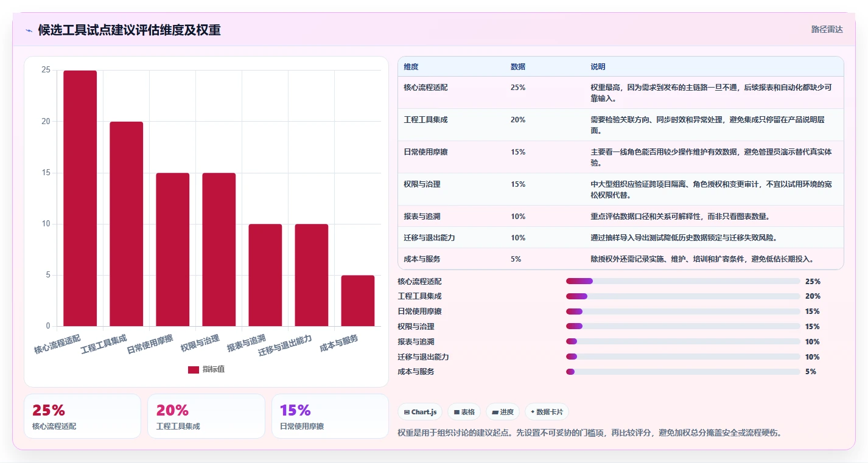
Task: Click the 核心流程适配 progress bar
Action: (683, 281)
